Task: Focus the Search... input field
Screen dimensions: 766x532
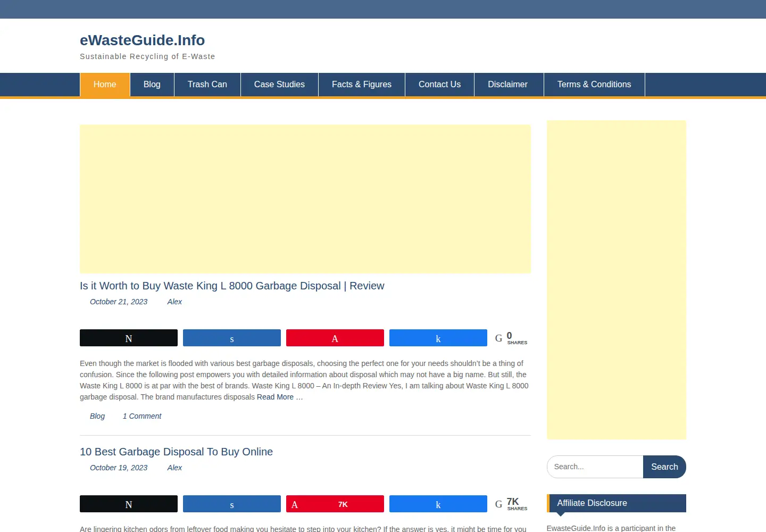Action: pyautogui.click(x=595, y=467)
